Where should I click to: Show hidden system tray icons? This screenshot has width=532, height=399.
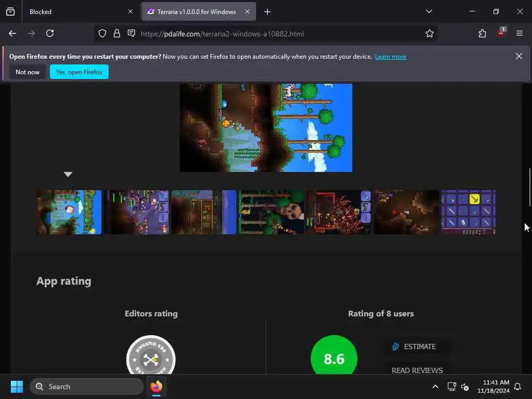[435, 387]
